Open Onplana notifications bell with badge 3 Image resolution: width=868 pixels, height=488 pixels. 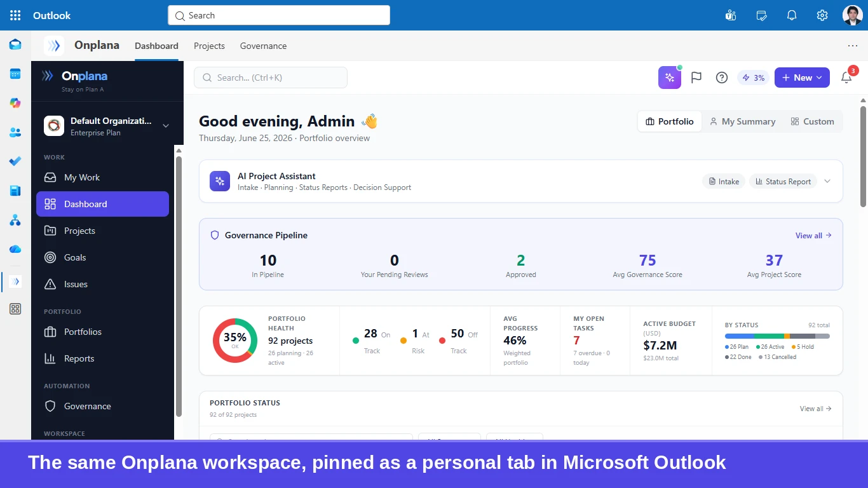pyautogui.click(x=846, y=78)
